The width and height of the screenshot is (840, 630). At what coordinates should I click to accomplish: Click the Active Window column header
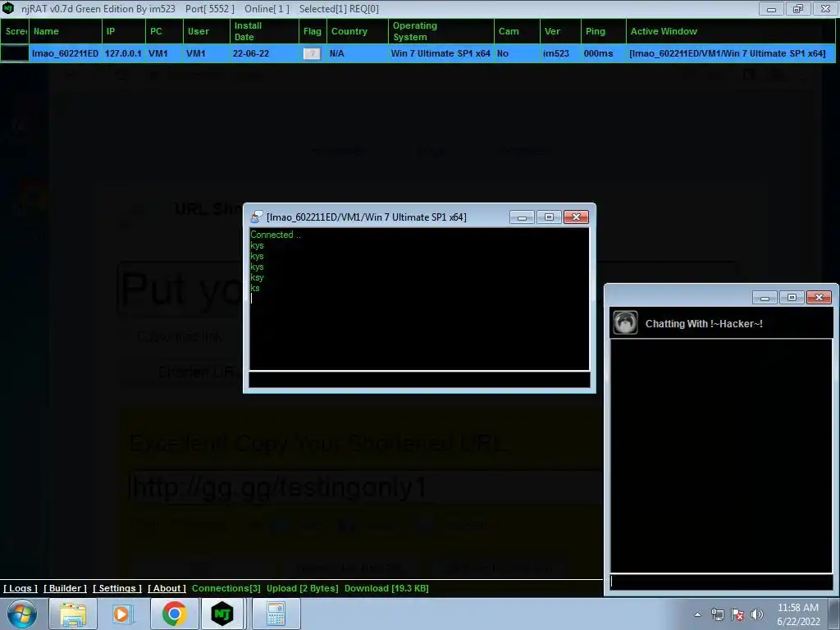(x=731, y=31)
